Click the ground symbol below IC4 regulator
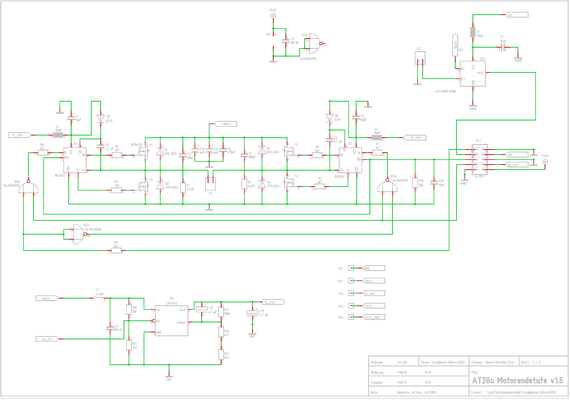This screenshot has width=570, height=400. tap(168, 376)
